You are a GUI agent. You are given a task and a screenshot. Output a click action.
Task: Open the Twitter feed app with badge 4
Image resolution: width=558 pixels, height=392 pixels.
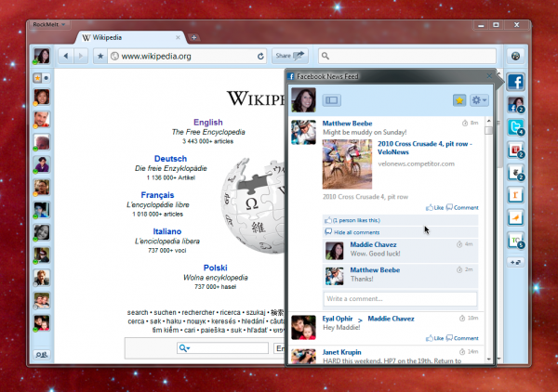click(515, 127)
